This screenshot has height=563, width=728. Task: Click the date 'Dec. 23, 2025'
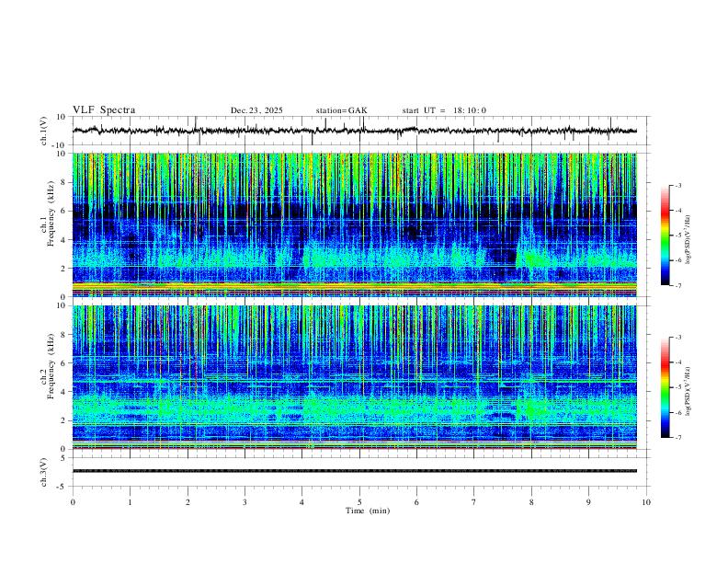[x=256, y=110]
